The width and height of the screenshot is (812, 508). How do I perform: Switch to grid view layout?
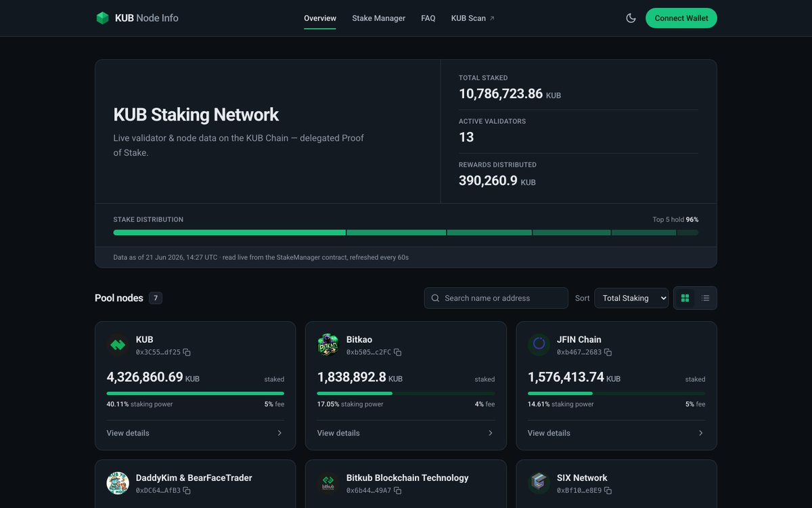click(x=685, y=298)
